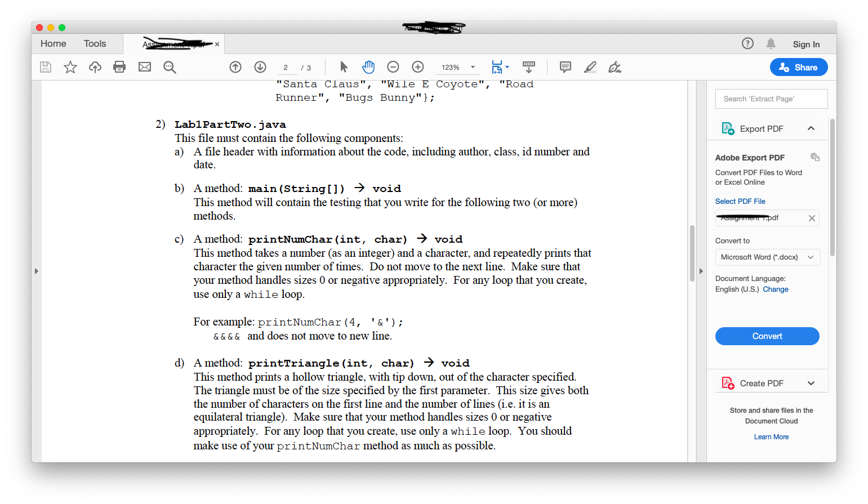Open the Fill & Sign tool
This screenshot has width=868, height=504.
[615, 67]
